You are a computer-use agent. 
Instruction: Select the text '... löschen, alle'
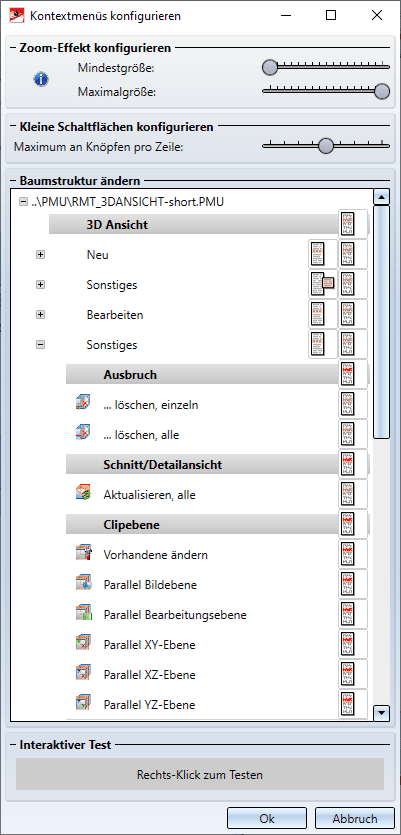tap(141, 435)
